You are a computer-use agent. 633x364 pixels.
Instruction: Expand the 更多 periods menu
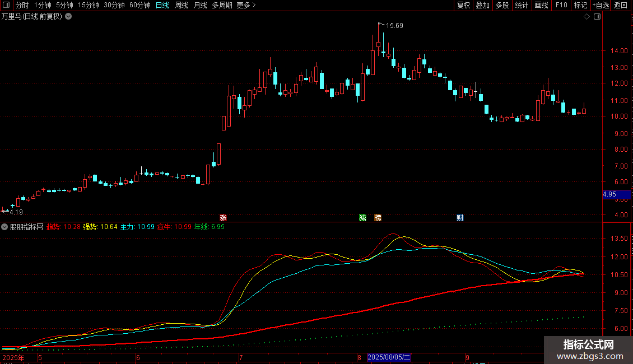coord(246,5)
